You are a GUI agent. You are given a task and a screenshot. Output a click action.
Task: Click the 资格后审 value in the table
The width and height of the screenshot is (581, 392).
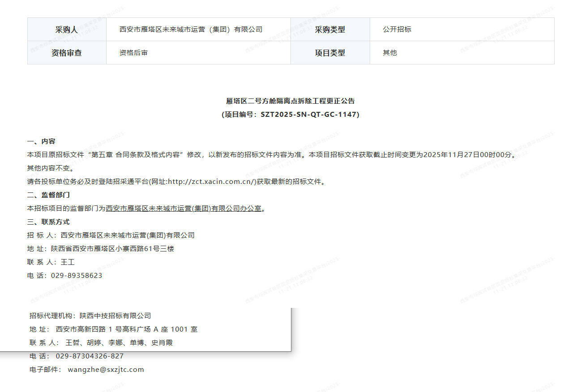(133, 53)
